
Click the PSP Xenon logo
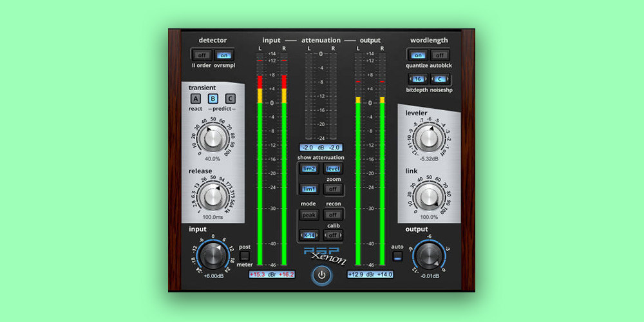(326, 256)
